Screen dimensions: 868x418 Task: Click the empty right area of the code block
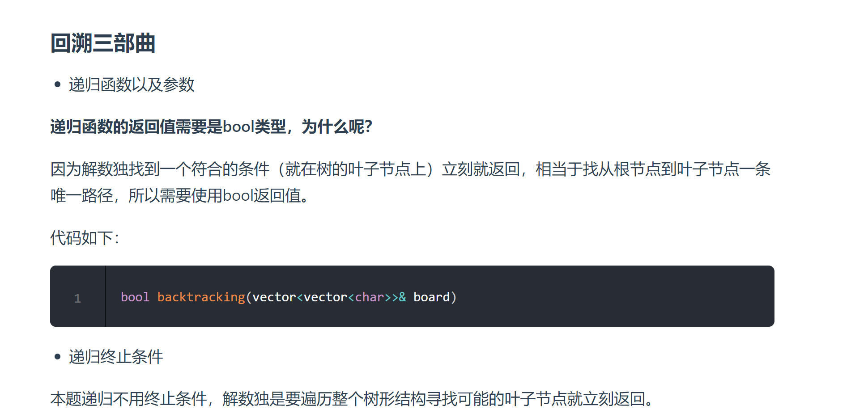[x=626, y=296]
